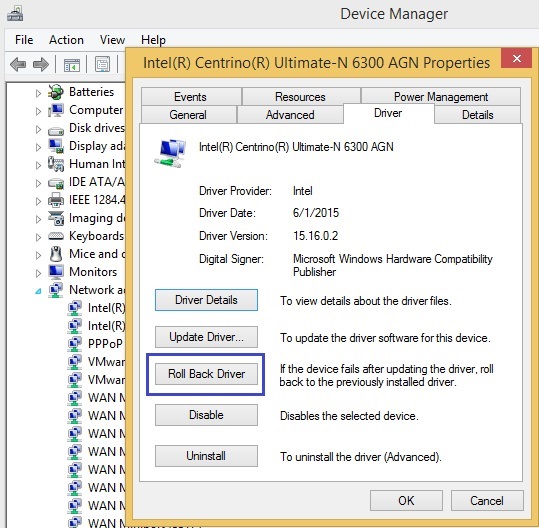Click the Roll Back Driver button
The width and height of the screenshot is (539, 528).
point(206,374)
